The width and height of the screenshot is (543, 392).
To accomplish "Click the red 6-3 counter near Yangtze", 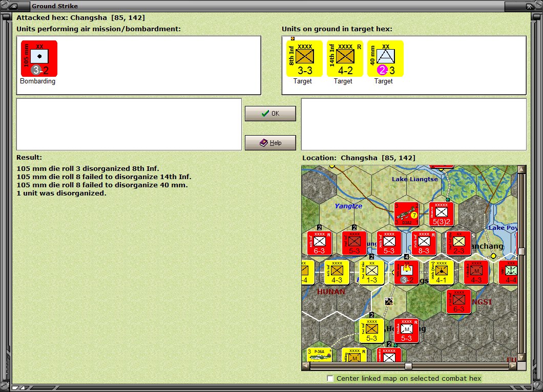I will [x=319, y=243].
